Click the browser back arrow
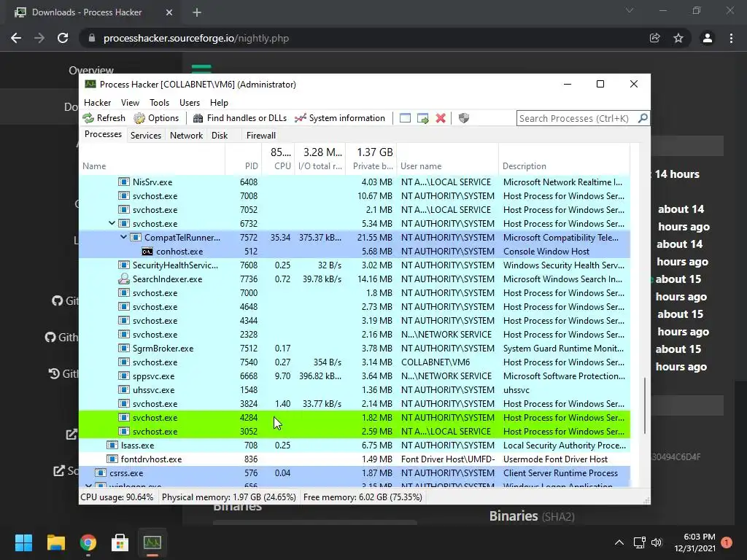 tap(16, 38)
